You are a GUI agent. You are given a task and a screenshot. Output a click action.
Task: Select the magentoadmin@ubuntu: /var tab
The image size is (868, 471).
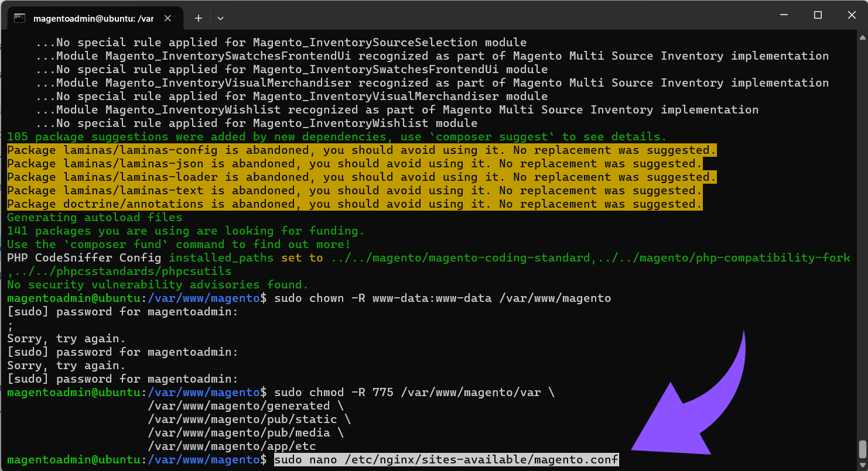click(x=94, y=18)
